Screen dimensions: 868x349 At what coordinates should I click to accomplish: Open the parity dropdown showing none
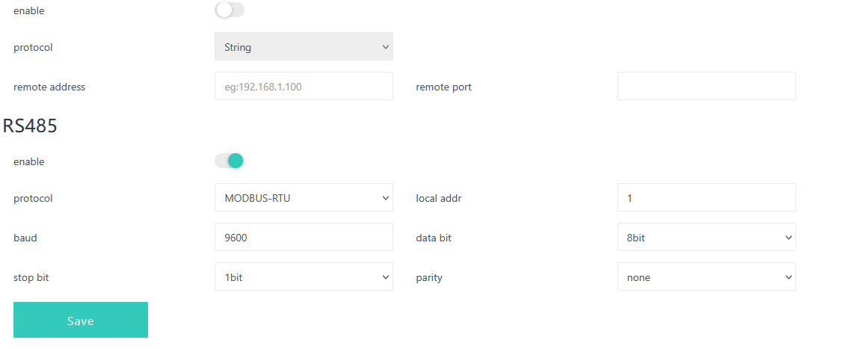pyautogui.click(x=707, y=277)
